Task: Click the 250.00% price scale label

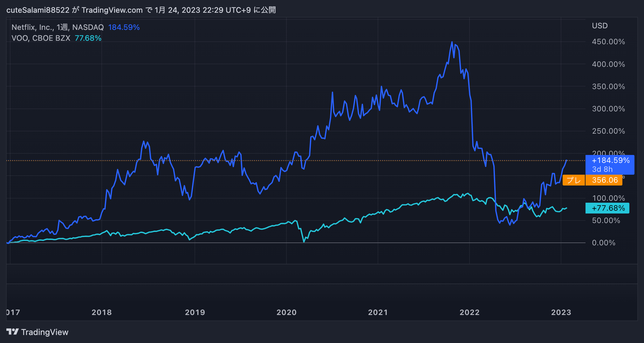Action: [608, 131]
